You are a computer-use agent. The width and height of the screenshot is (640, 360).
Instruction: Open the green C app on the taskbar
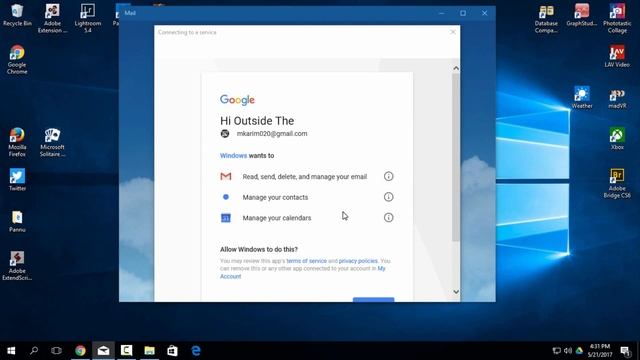pyautogui.click(x=126, y=351)
